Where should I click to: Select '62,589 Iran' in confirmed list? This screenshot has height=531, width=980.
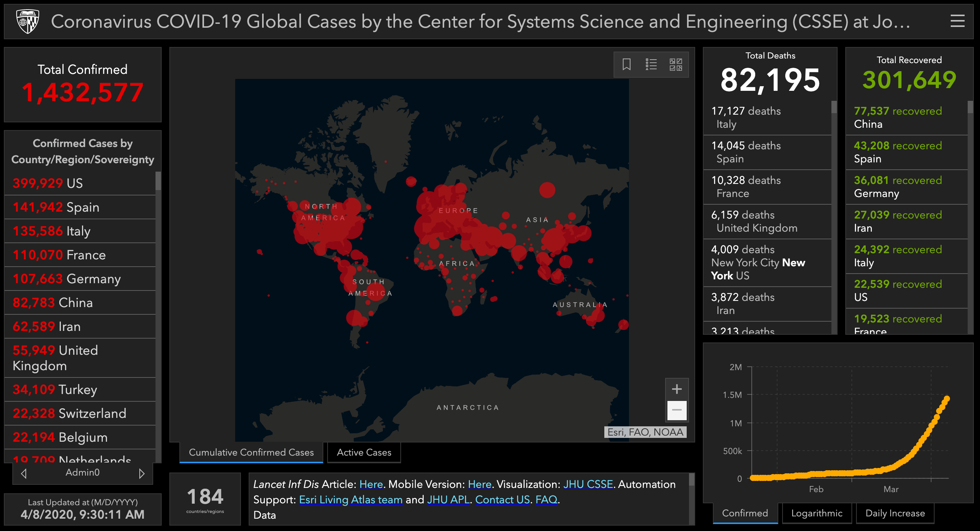[x=80, y=327]
